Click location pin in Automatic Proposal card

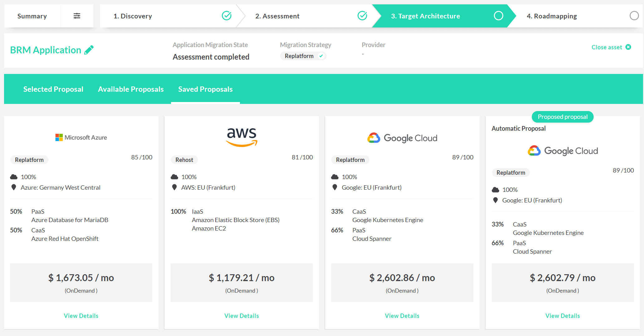click(x=495, y=200)
